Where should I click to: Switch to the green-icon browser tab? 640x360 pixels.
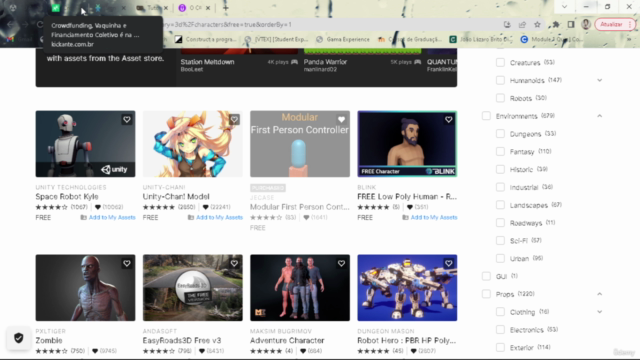tap(56, 8)
